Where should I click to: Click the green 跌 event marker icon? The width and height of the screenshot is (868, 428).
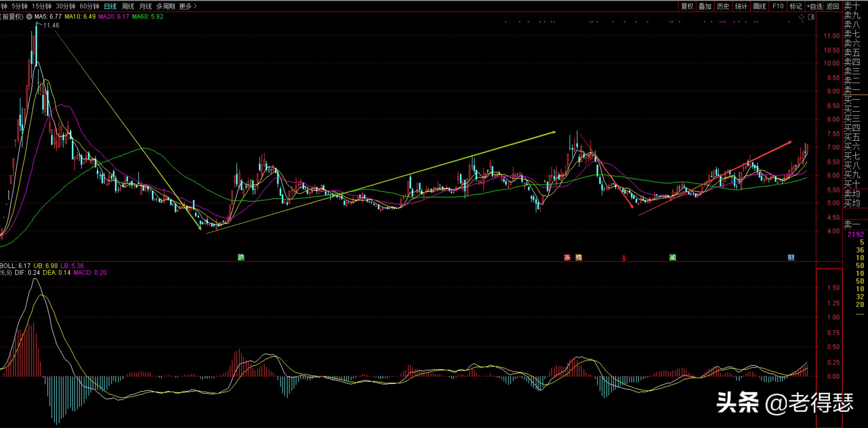coord(241,257)
